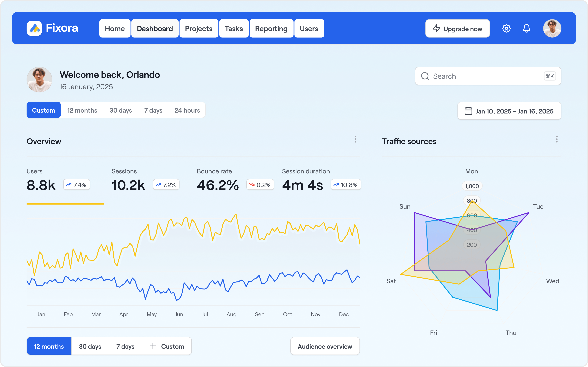This screenshot has width=588, height=367.
Task: Click the 800 scale label on radar chart
Action: [472, 201]
